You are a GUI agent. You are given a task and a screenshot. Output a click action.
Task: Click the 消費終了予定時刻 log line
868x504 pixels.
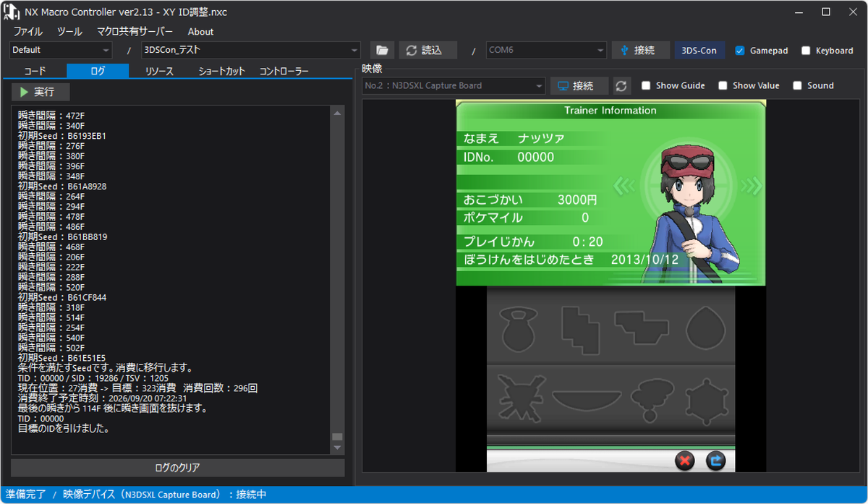(102, 398)
